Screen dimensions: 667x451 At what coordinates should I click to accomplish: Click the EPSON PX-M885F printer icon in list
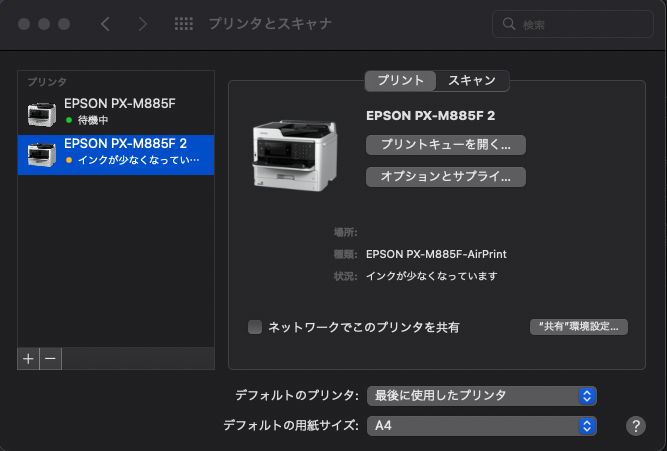41,114
